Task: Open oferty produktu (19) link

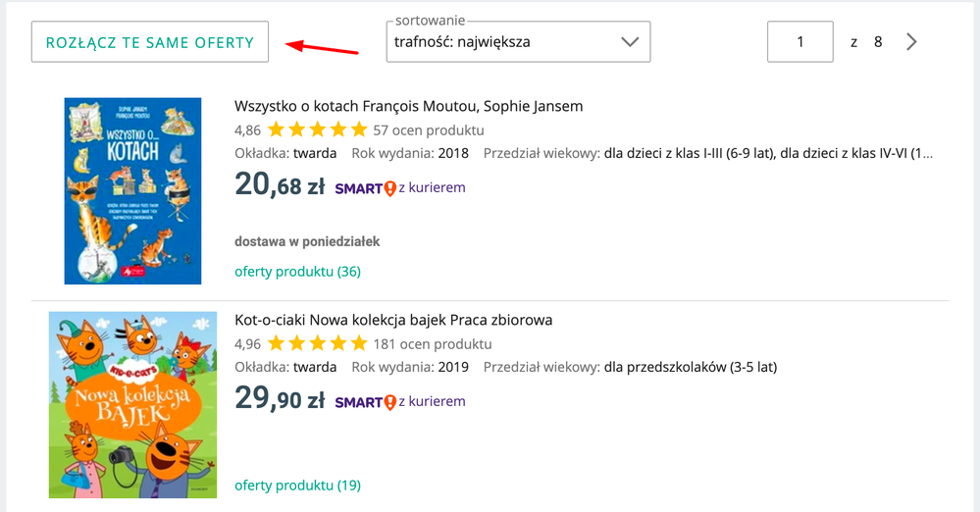Action: 297,486
